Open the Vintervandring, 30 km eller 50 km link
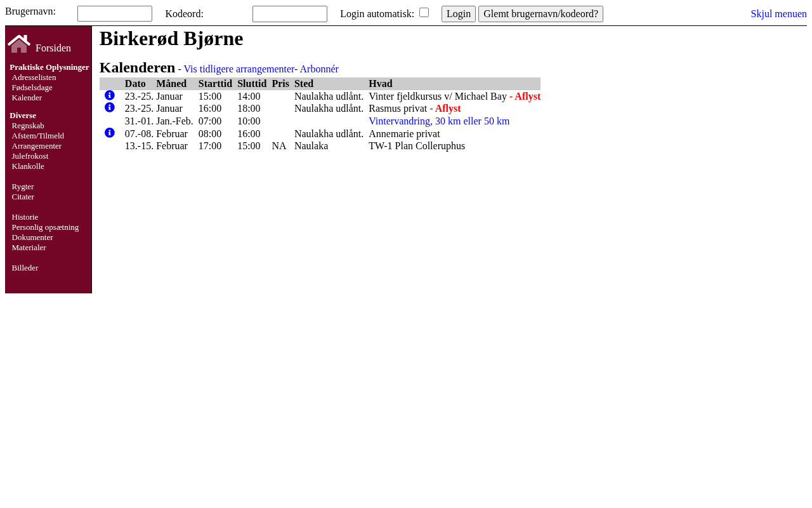The height and width of the screenshot is (508, 812). [439, 121]
